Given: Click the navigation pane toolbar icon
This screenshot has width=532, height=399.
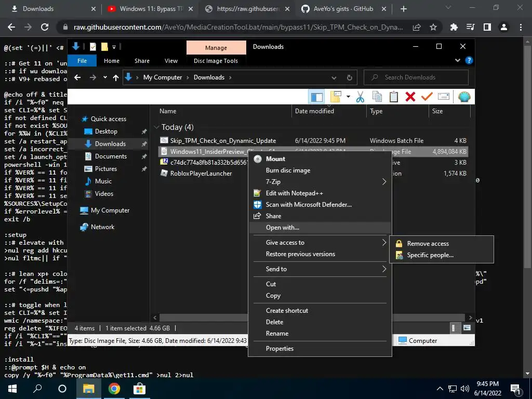Looking at the screenshot, I should (316, 97).
